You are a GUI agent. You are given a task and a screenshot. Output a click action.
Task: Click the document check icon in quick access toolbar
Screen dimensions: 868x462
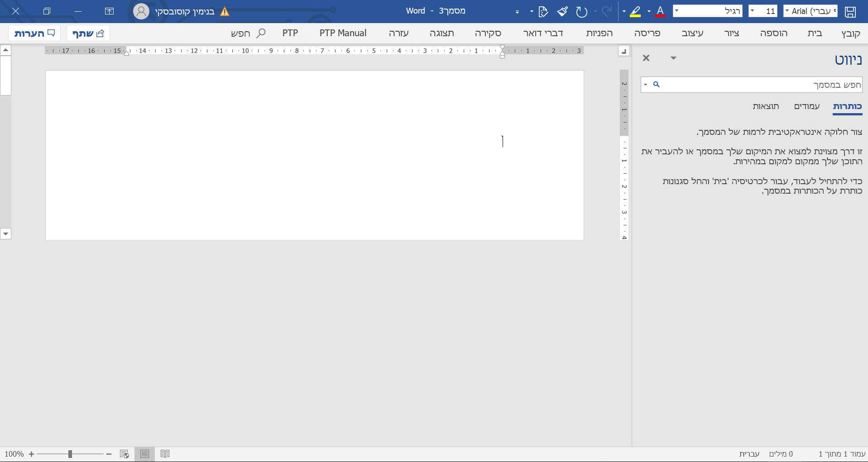[x=542, y=11]
